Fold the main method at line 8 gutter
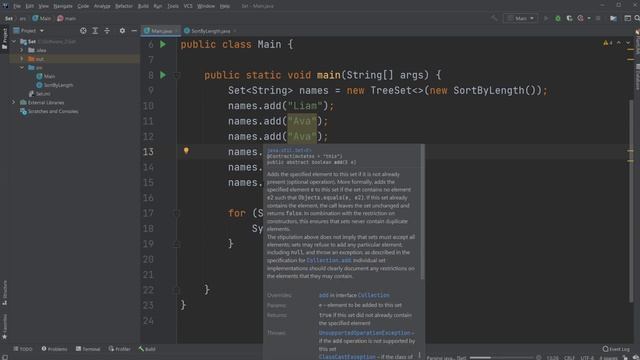The width and height of the screenshot is (640, 360). click(x=177, y=76)
